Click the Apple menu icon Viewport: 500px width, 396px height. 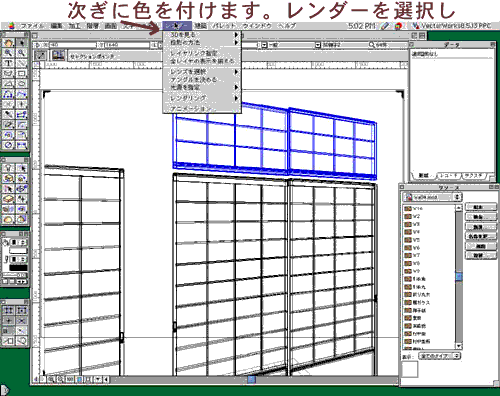click(12, 26)
